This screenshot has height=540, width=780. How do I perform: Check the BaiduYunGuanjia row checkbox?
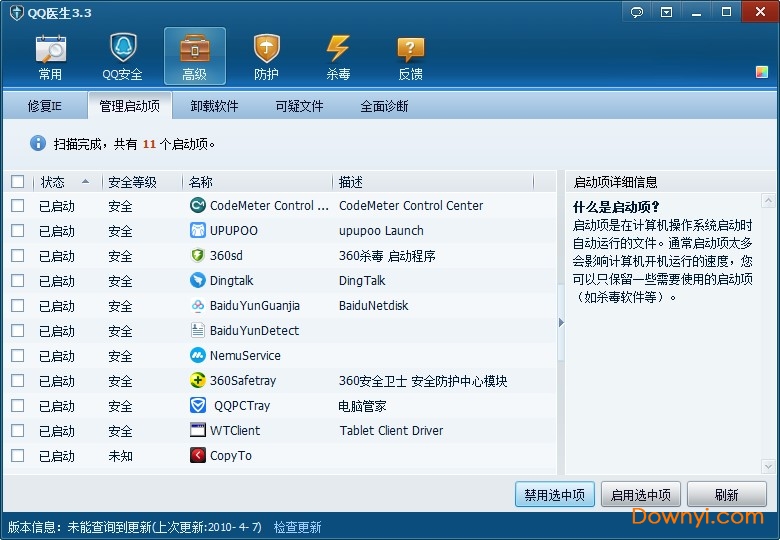point(17,305)
